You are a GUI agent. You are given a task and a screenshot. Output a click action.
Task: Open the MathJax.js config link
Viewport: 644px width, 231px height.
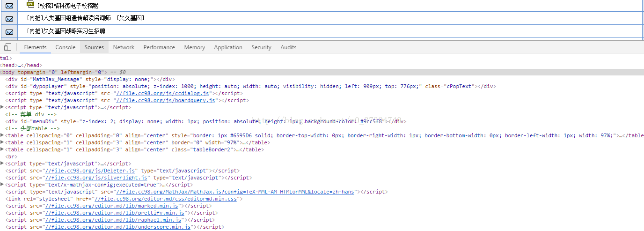[235, 192]
